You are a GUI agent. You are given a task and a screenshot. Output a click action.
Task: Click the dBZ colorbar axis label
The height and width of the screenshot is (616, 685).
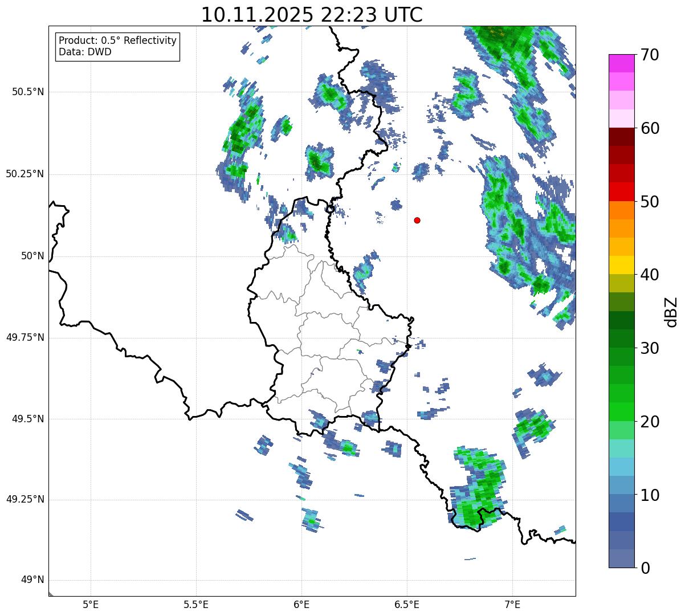coord(672,312)
